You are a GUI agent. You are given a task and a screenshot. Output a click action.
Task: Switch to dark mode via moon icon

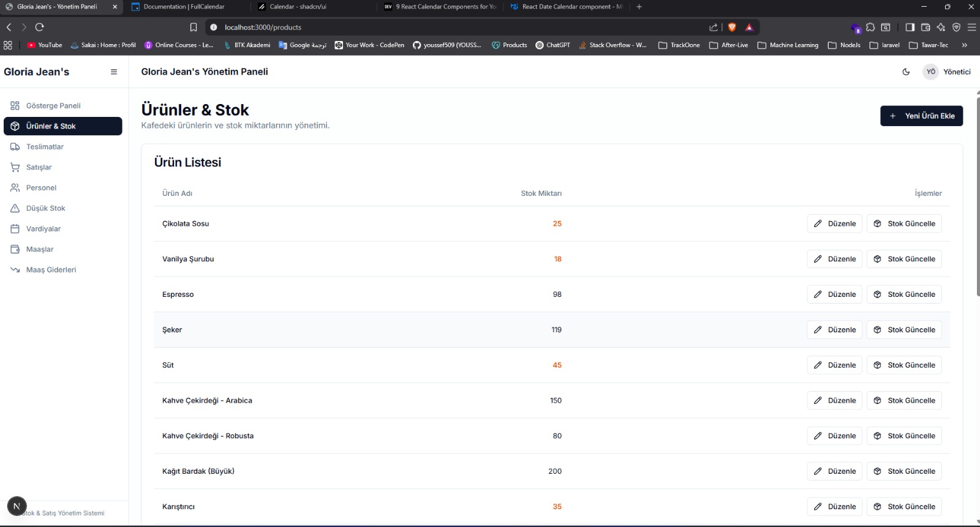click(x=907, y=72)
